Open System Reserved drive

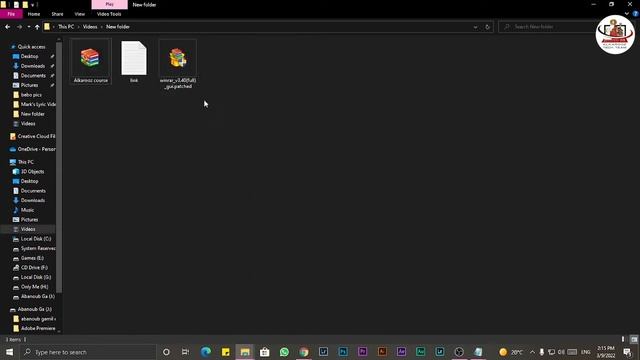pos(35,249)
